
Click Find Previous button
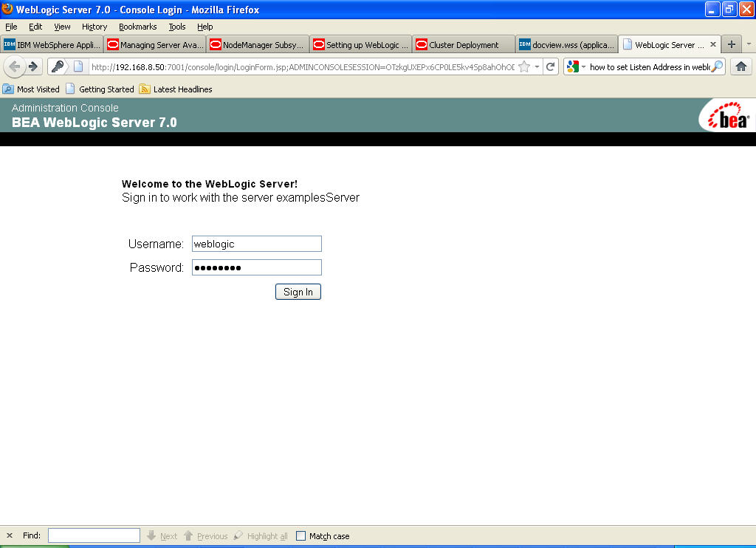[x=206, y=536]
